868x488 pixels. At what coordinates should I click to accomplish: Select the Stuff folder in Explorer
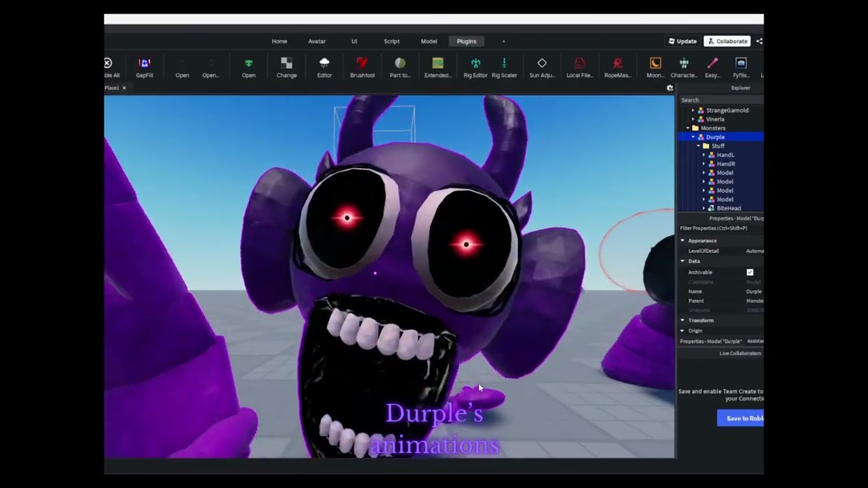pos(717,146)
